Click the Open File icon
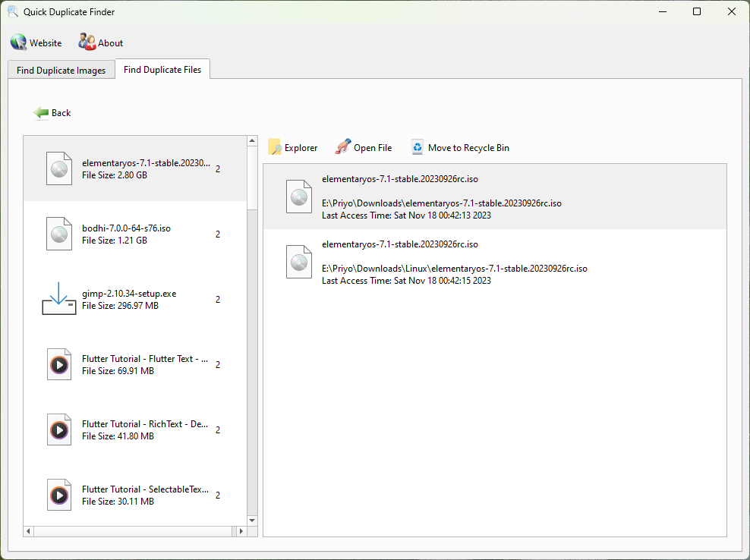The width and height of the screenshot is (750, 560). point(343,146)
